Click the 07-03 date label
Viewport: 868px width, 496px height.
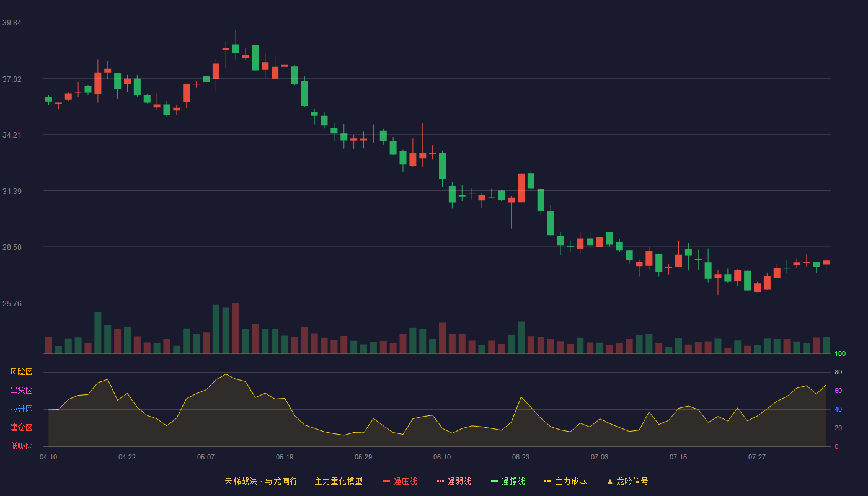click(x=600, y=457)
